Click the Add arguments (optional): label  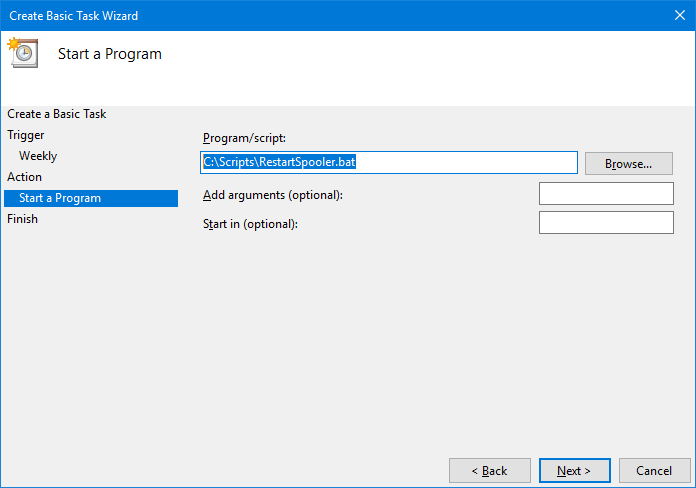273,195
